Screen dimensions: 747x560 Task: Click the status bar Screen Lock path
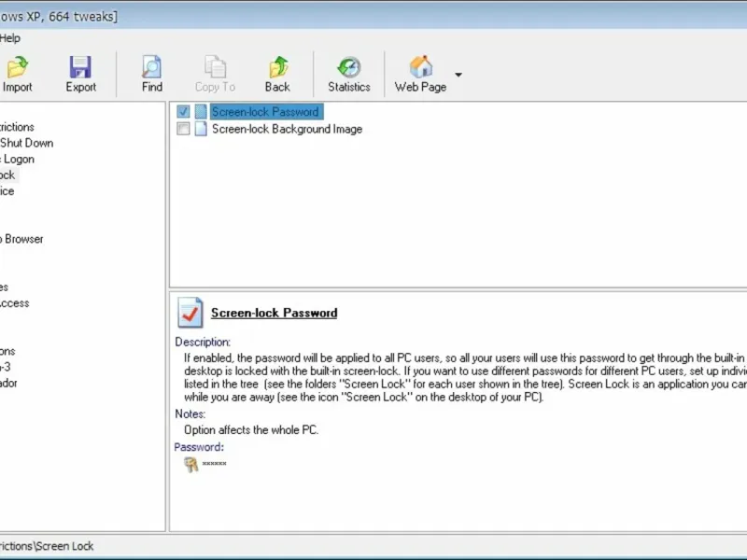(46, 546)
